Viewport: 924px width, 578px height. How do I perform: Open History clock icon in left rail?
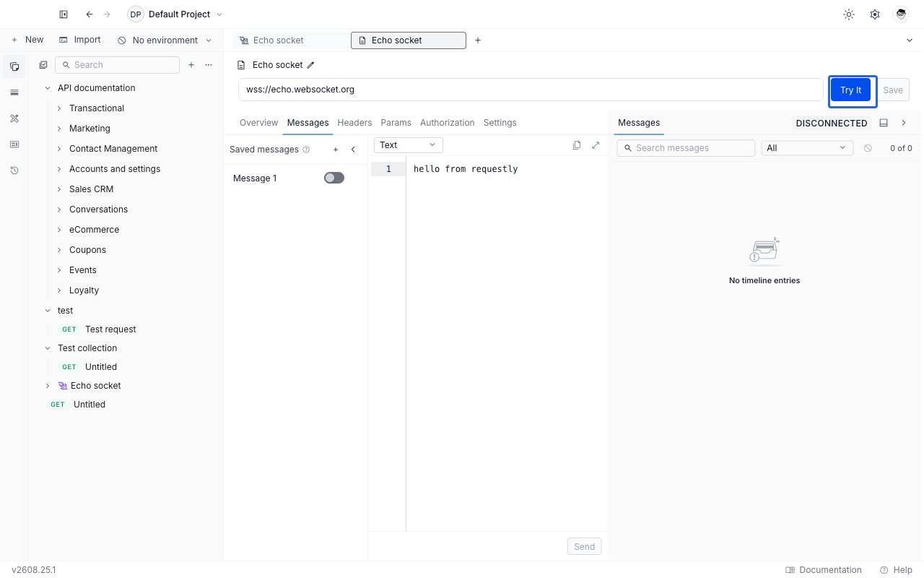pyautogui.click(x=14, y=171)
